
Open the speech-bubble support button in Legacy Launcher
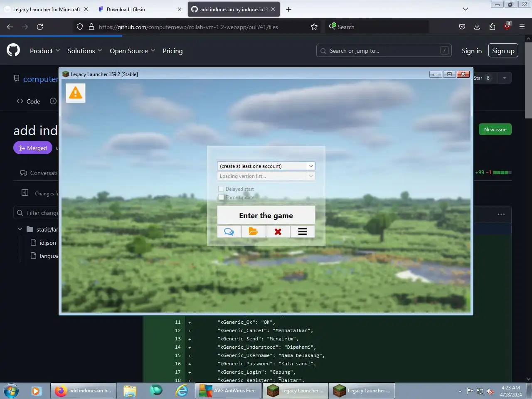pos(229,232)
